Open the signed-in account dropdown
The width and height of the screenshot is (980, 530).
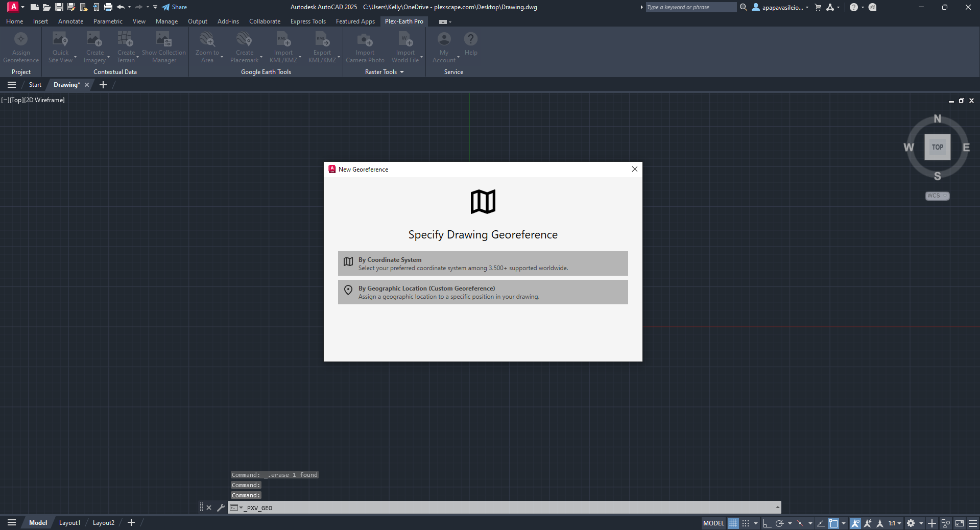[x=780, y=7]
